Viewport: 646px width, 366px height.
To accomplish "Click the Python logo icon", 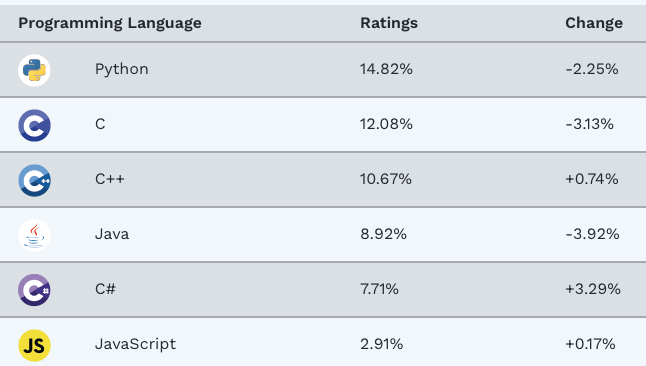I will [x=34, y=70].
